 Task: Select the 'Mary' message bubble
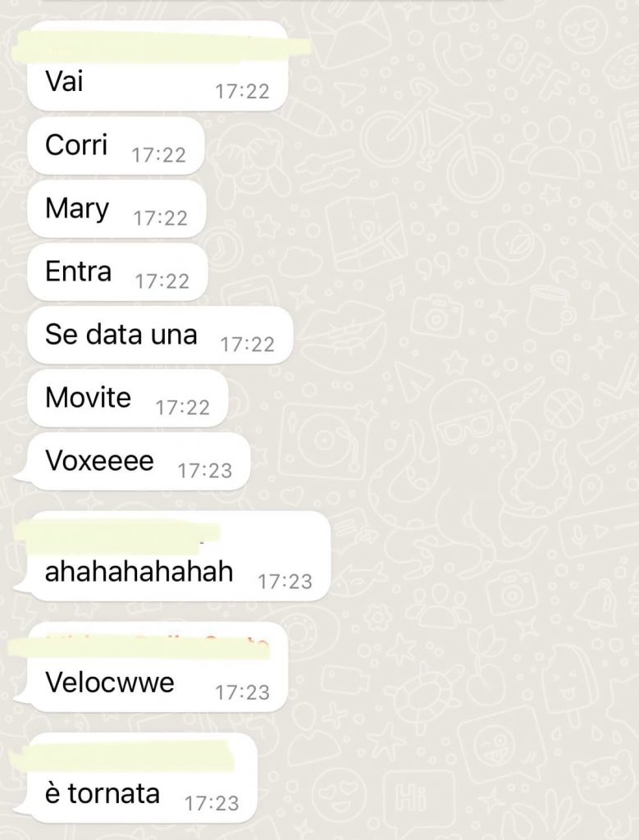(x=116, y=208)
